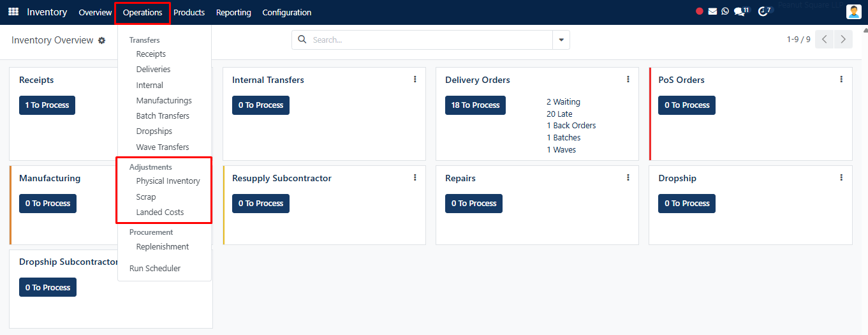
Task: Open the Products menu
Action: (189, 12)
